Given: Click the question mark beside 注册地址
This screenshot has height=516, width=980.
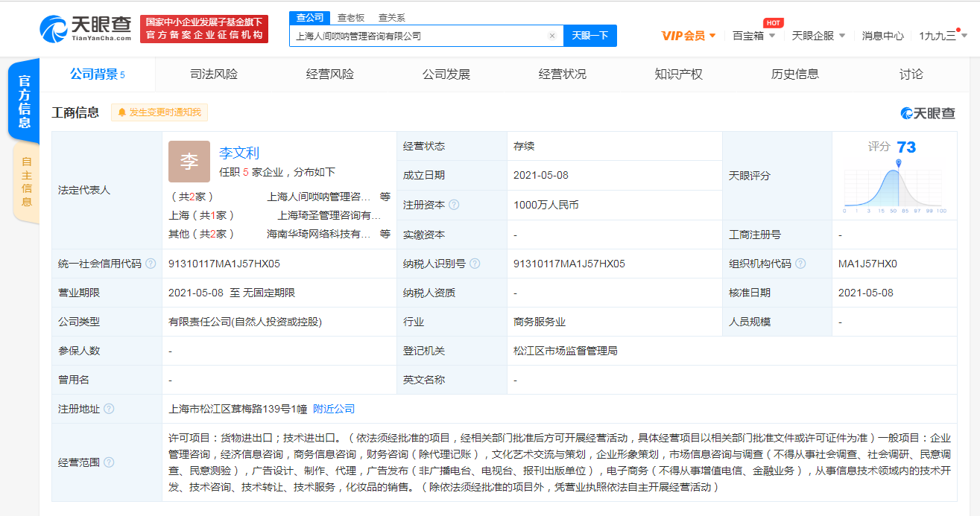Looking at the screenshot, I should pyautogui.click(x=109, y=409).
